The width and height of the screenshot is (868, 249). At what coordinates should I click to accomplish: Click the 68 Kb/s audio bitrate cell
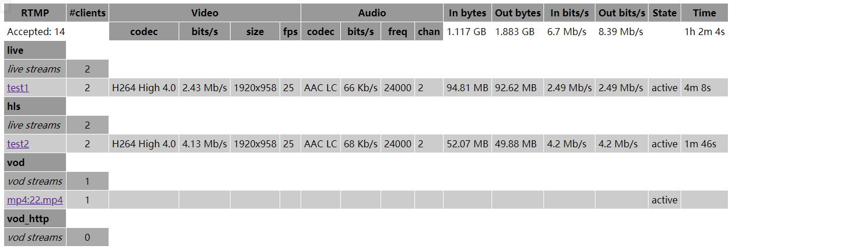coord(361,144)
